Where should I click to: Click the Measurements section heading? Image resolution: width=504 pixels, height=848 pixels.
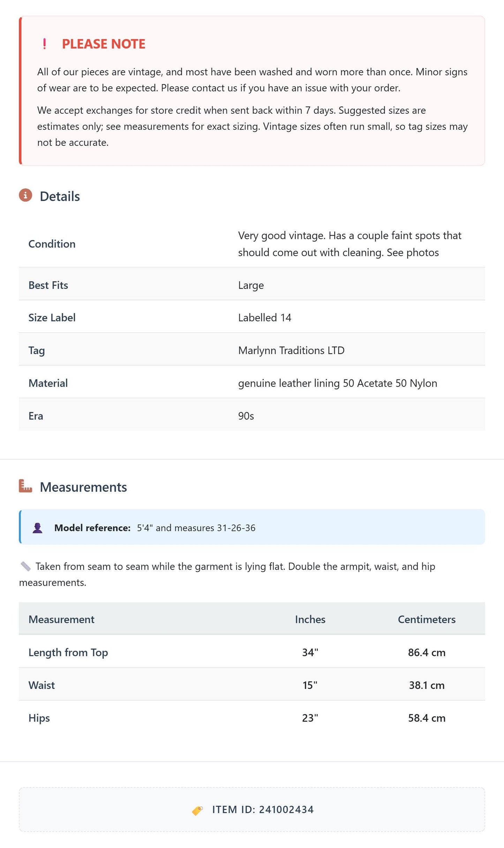pos(83,487)
